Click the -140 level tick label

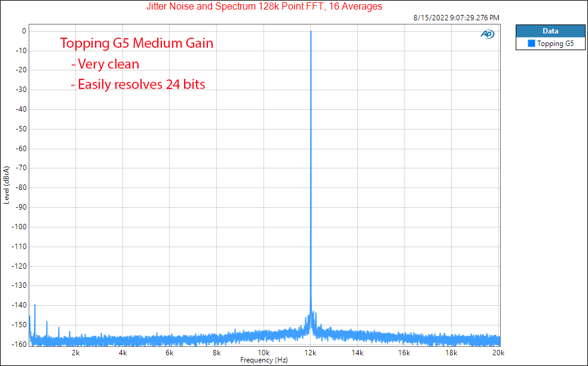pos(20,305)
